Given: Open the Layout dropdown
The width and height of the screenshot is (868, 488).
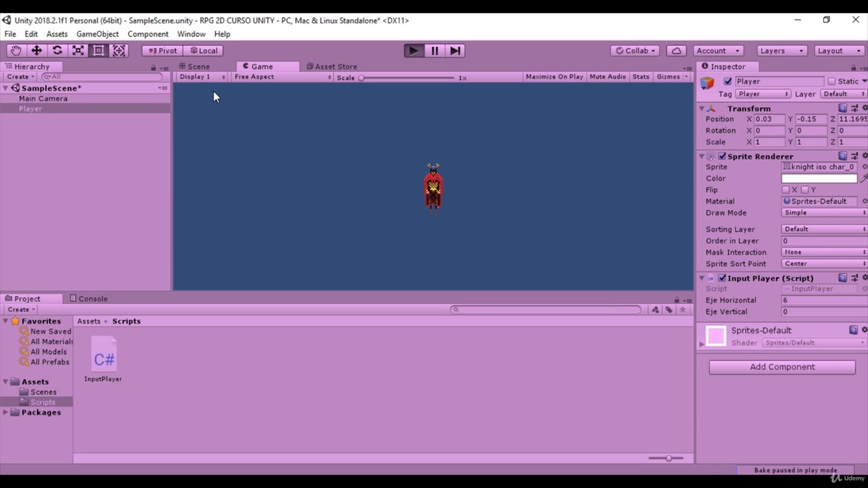Looking at the screenshot, I should pyautogui.click(x=839, y=50).
